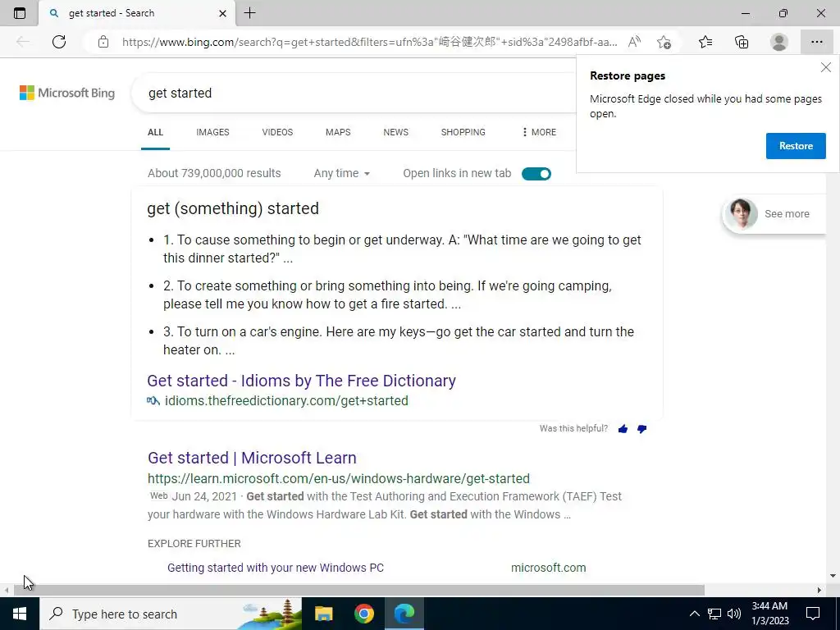Screen dimensions: 840x630
Task: Launch Google Chrome from taskbar
Action: pyautogui.click(x=363, y=614)
